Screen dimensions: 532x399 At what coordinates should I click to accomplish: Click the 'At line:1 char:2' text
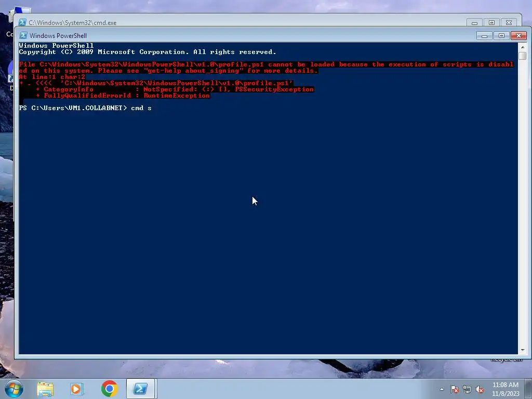(52, 77)
